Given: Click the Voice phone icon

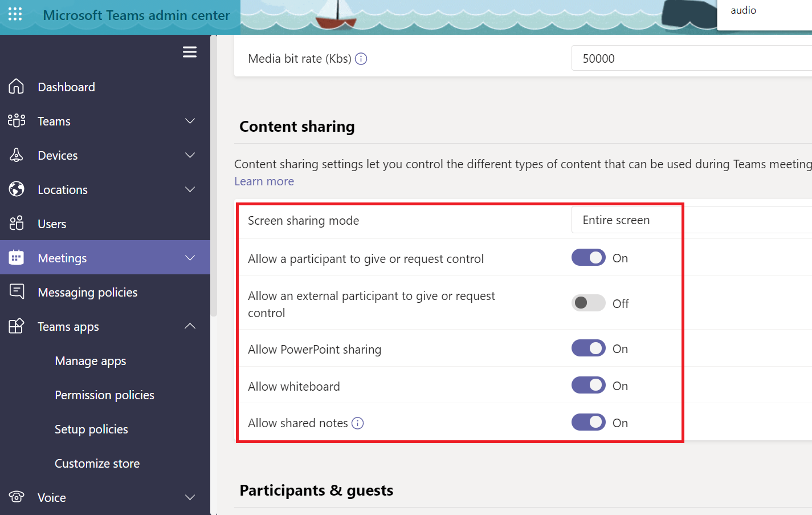Looking at the screenshot, I should click(x=17, y=497).
